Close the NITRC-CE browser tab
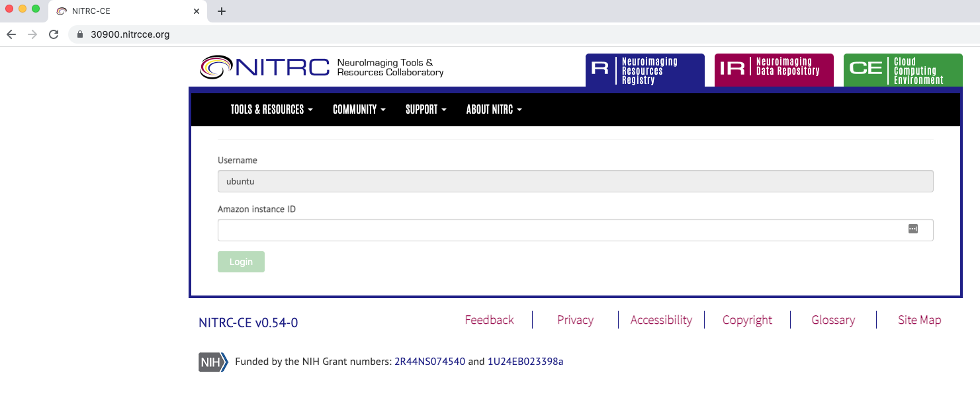Image resolution: width=980 pixels, height=394 pixels. pyautogui.click(x=197, y=11)
